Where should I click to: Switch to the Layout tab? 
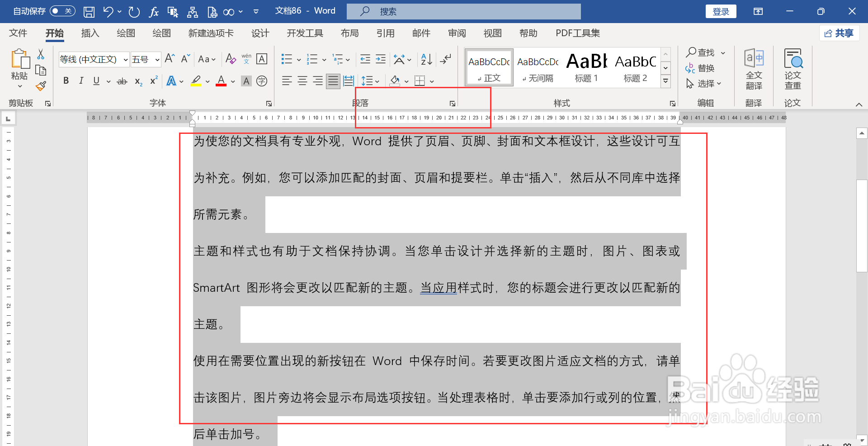[x=349, y=33]
